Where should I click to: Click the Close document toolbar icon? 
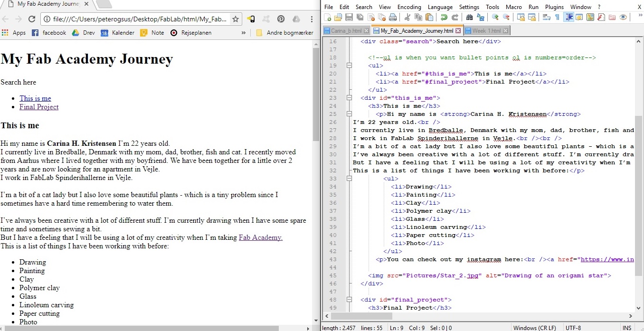(x=370, y=18)
